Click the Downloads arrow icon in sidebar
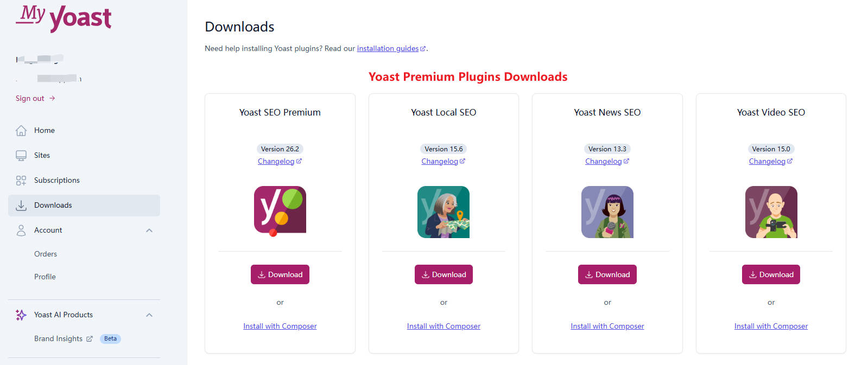This screenshot has width=868, height=365. (x=21, y=205)
